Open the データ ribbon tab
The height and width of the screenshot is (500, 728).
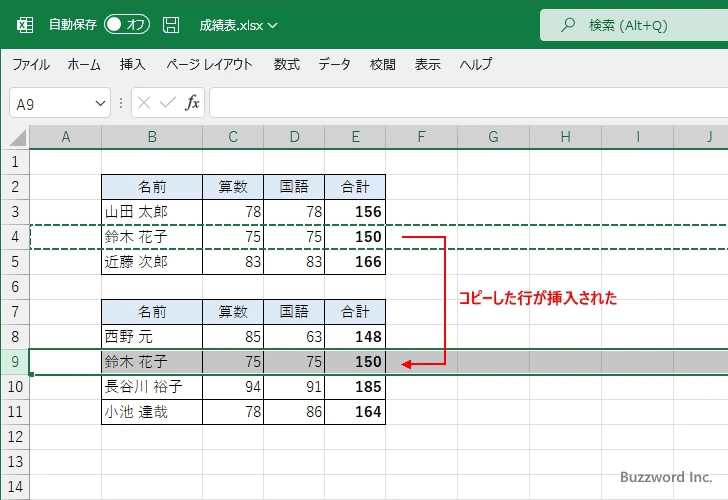coord(334,64)
